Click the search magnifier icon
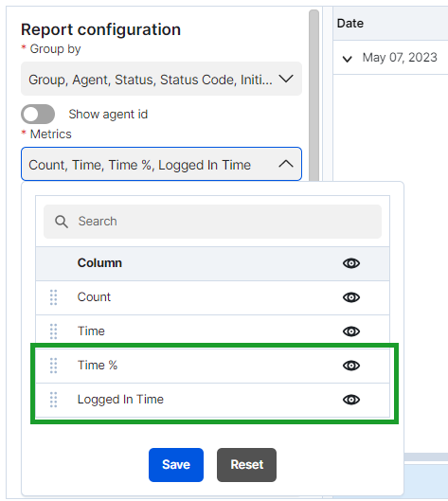This screenshot has width=448, height=501. [x=61, y=222]
